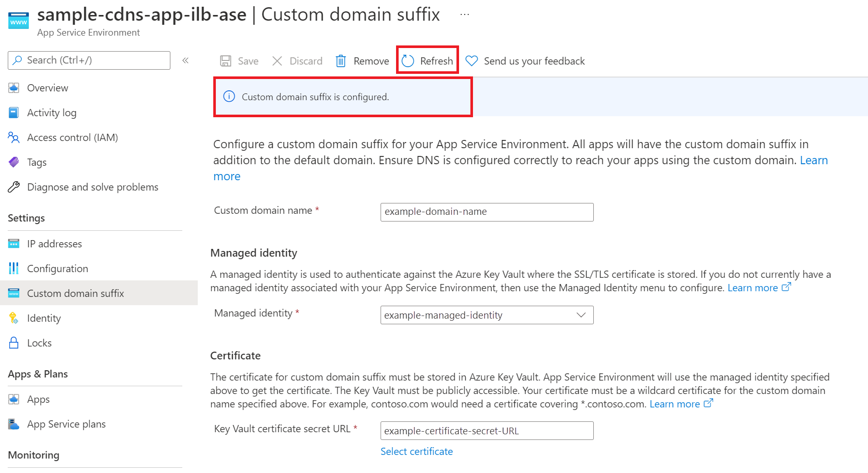Image resolution: width=868 pixels, height=473 pixels.
Task: Click the IP addresses icon
Action: [x=14, y=244]
